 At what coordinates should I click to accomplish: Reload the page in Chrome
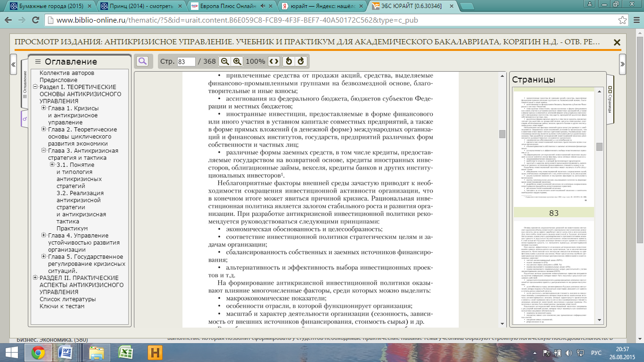pyautogui.click(x=35, y=20)
